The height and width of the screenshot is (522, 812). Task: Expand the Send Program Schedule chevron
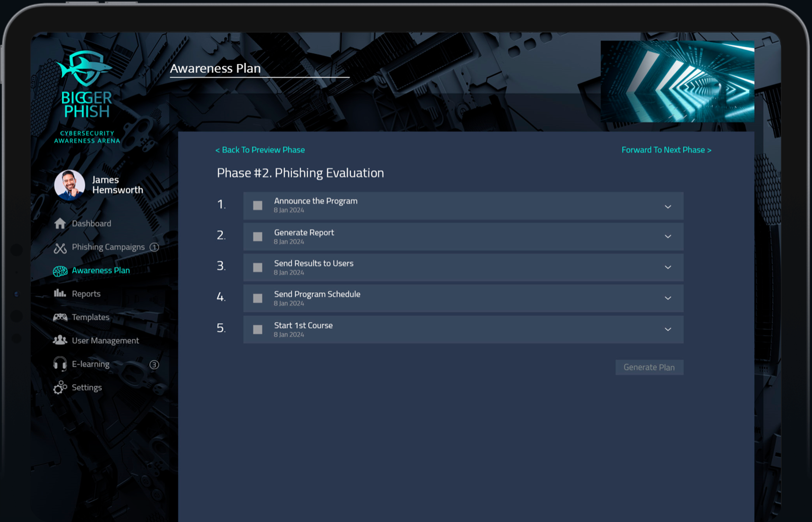667,298
